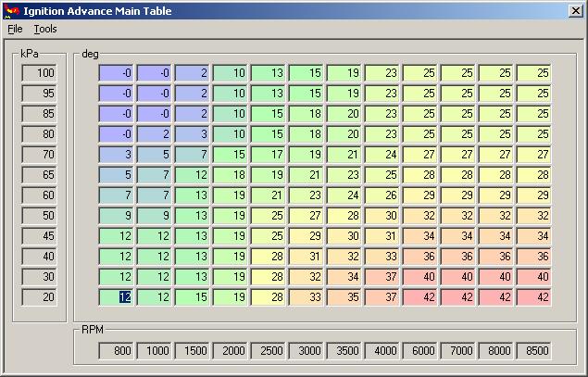This screenshot has width=588, height=377.
Task: Click the 800 RPM bin field
Action: click(x=116, y=351)
